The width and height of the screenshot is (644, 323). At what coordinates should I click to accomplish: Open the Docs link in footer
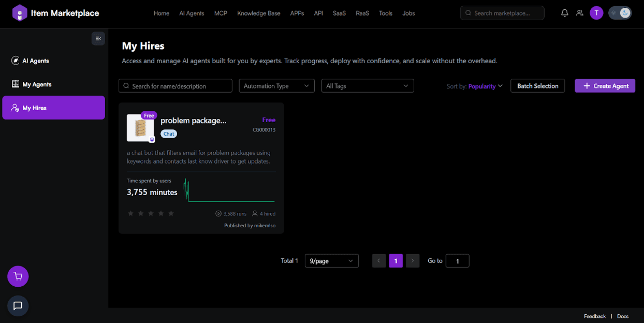(x=622, y=316)
